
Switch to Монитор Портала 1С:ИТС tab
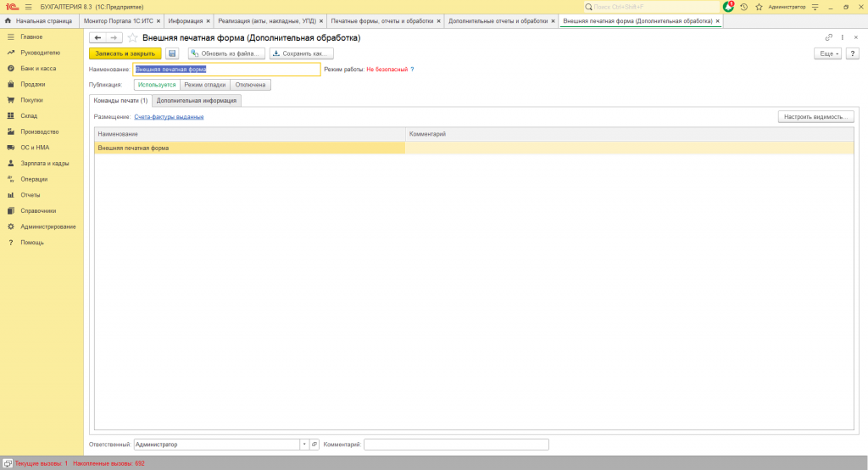coord(119,21)
